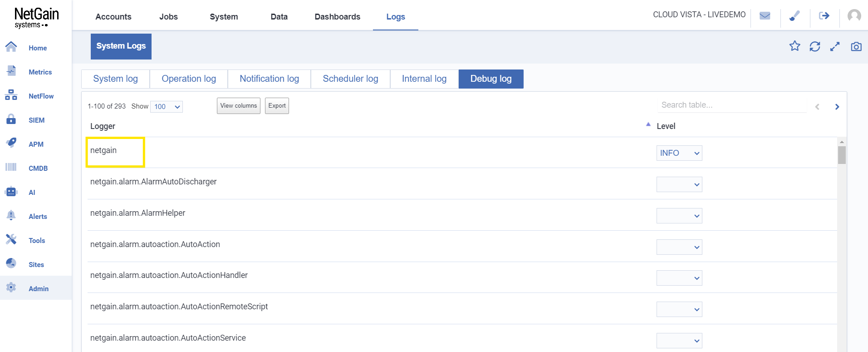
Task: Open the AI robot icon
Action: pyautogui.click(x=11, y=192)
